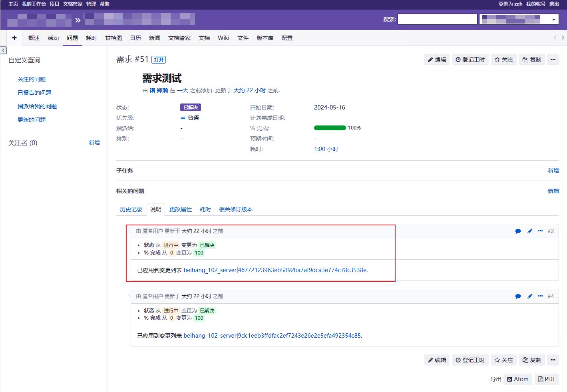
Task: Export the issue as PDF
Action: tap(546, 379)
